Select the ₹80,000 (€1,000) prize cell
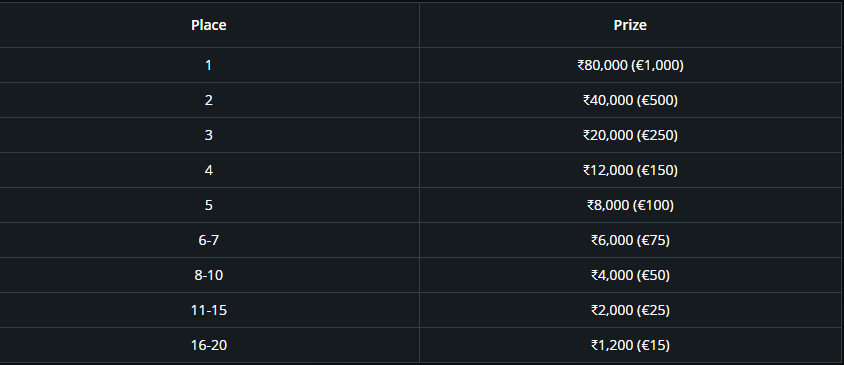The width and height of the screenshot is (844, 365). coord(630,65)
